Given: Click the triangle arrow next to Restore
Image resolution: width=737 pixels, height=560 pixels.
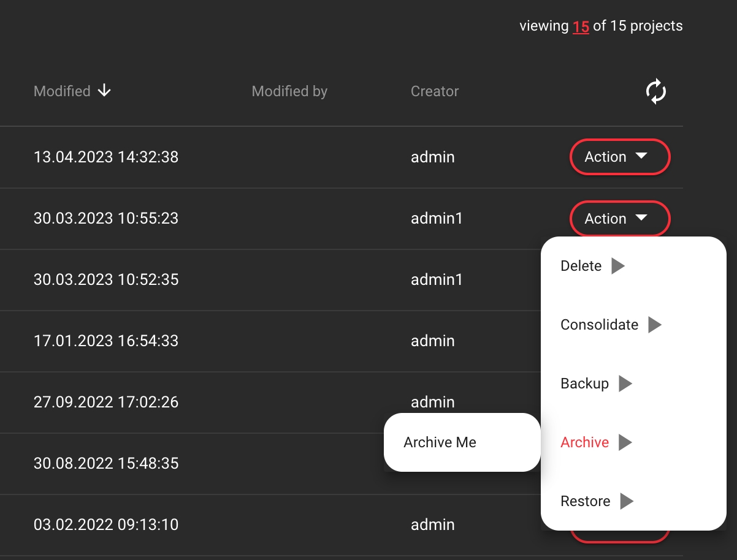Looking at the screenshot, I should (x=626, y=501).
